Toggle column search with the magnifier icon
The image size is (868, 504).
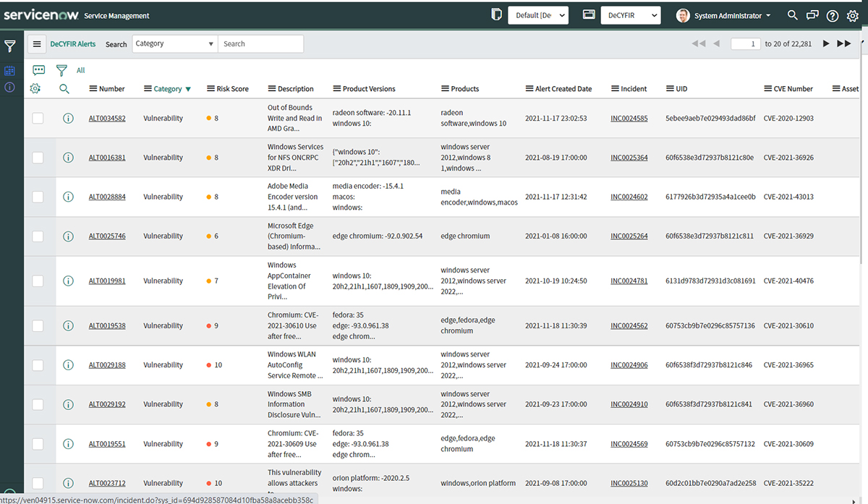click(64, 89)
